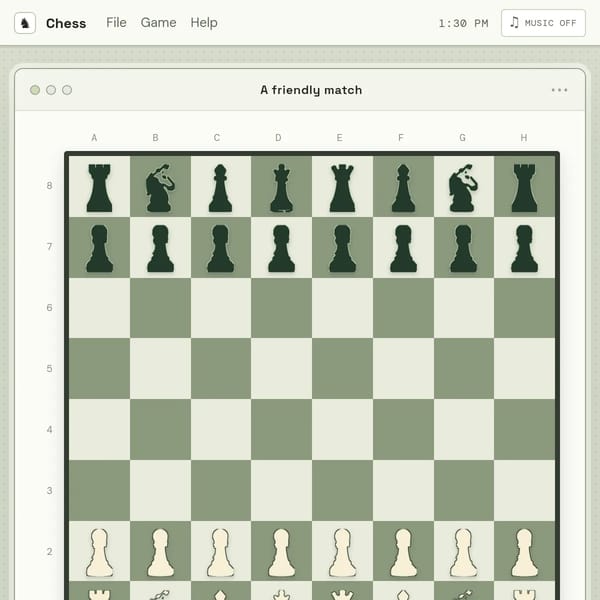This screenshot has width=600, height=600.
Task: Click the green leftmost window dot
Action: coord(35,90)
